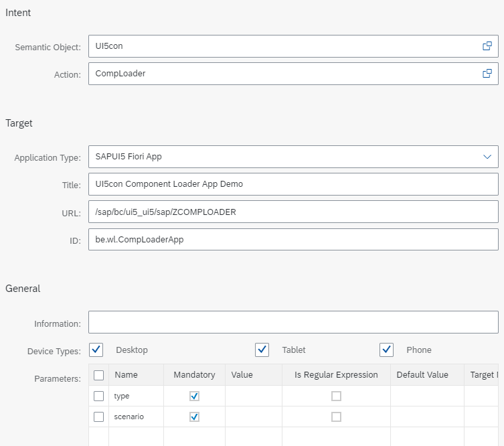
Task: Enable Is Regular Expression for scenario
Action: pyautogui.click(x=336, y=417)
